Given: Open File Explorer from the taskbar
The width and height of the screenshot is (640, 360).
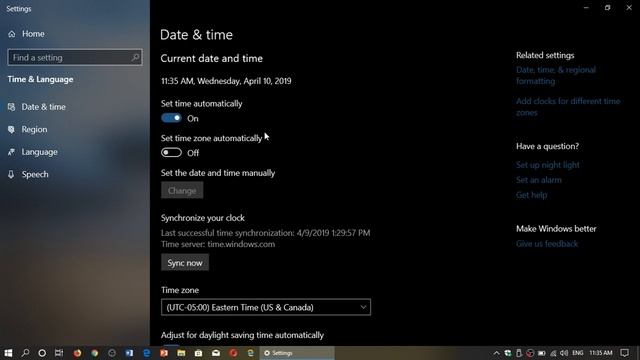Looking at the screenshot, I should click(x=181, y=353).
